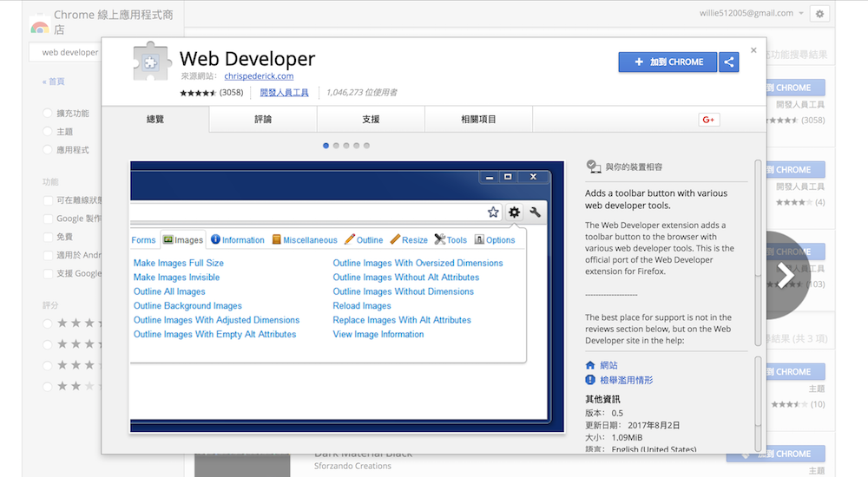This screenshot has width=868, height=477.
Task: Open the 評論 tab
Action: (263, 119)
